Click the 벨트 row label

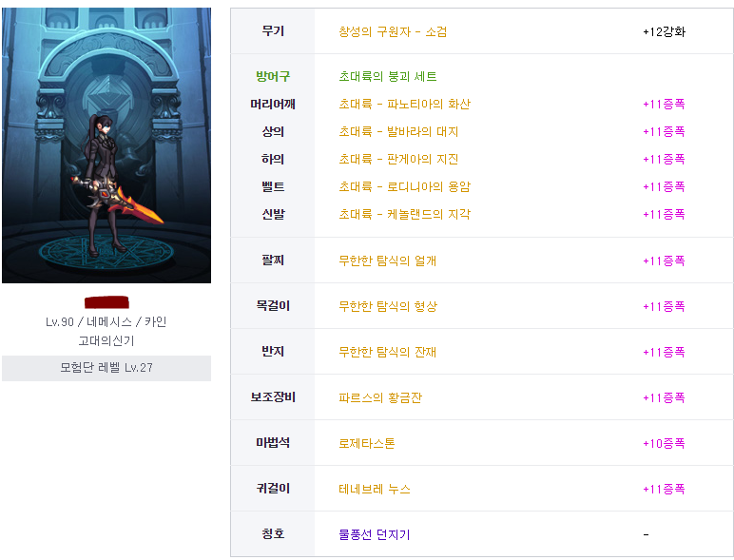(273, 186)
